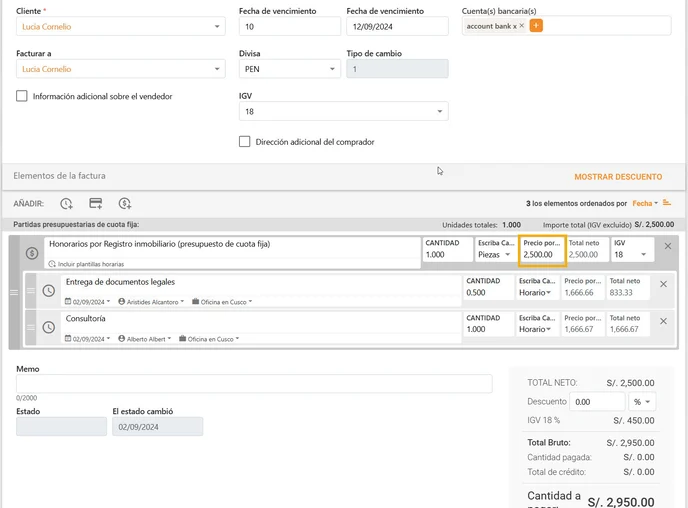Click CANTIDAD 1.000 in Honorarios row
The image size is (688, 508).
click(x=447, y=250)
